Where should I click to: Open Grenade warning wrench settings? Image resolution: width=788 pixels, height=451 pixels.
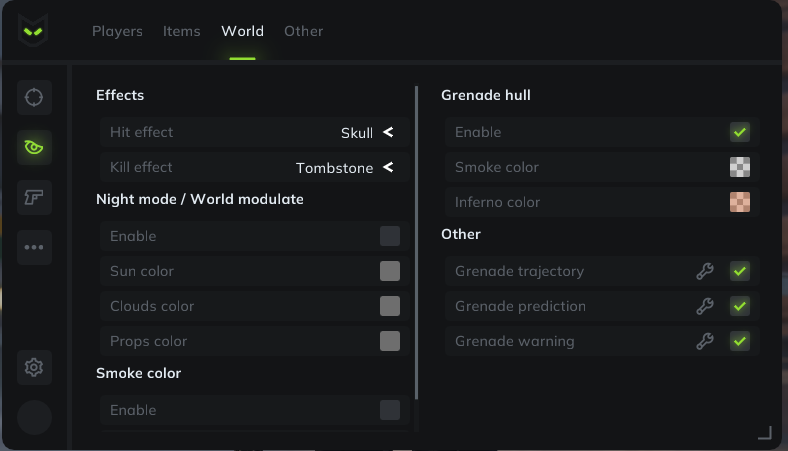click(705, 341)
